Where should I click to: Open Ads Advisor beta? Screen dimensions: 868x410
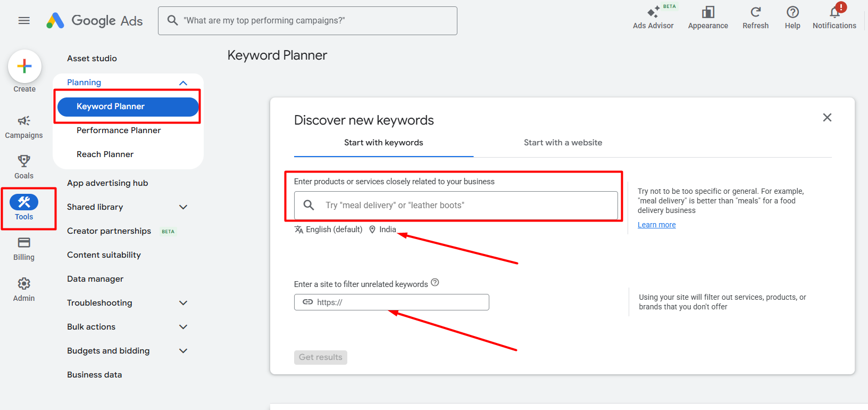tap(653, 18)
